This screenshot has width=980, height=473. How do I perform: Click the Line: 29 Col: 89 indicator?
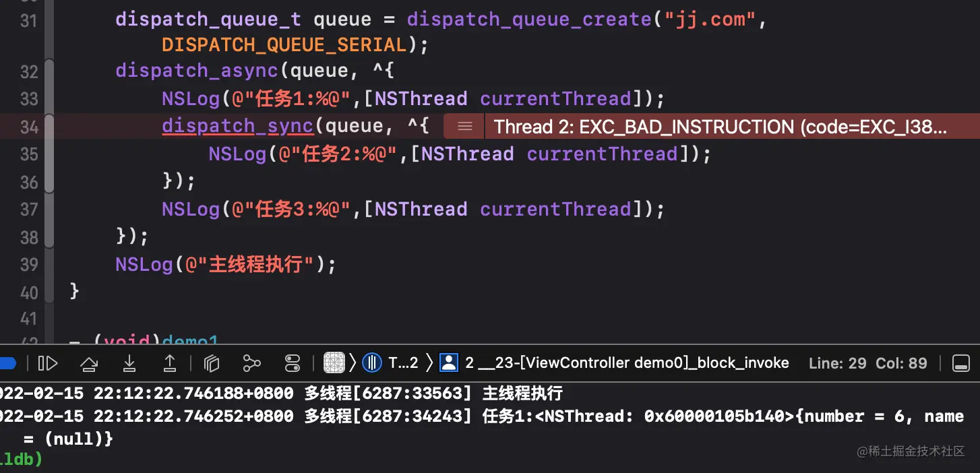point(868,363)
